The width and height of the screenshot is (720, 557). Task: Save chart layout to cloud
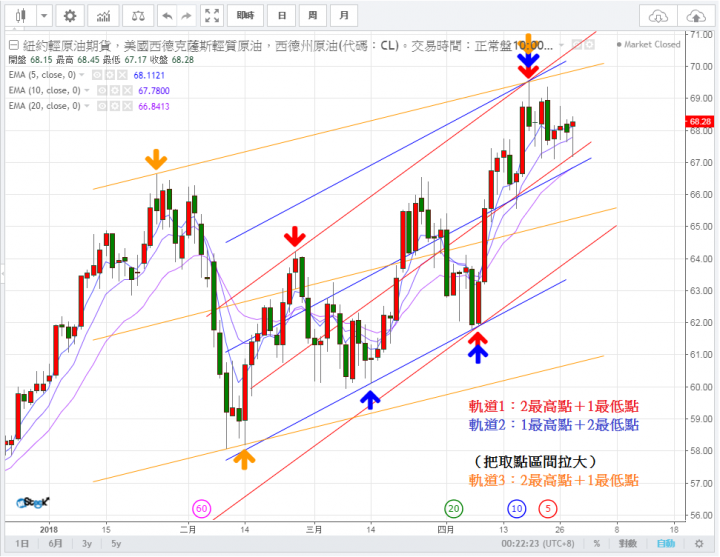[x=696, y=17]
